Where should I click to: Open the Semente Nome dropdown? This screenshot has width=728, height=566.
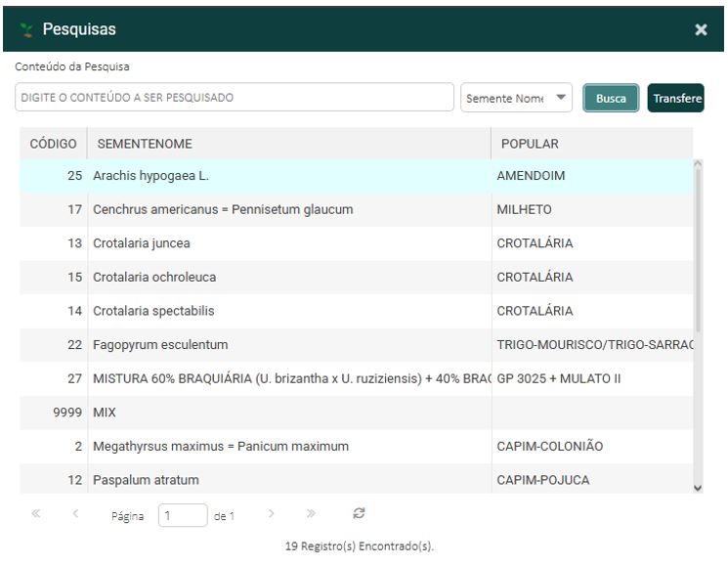(x=516, y=98)
